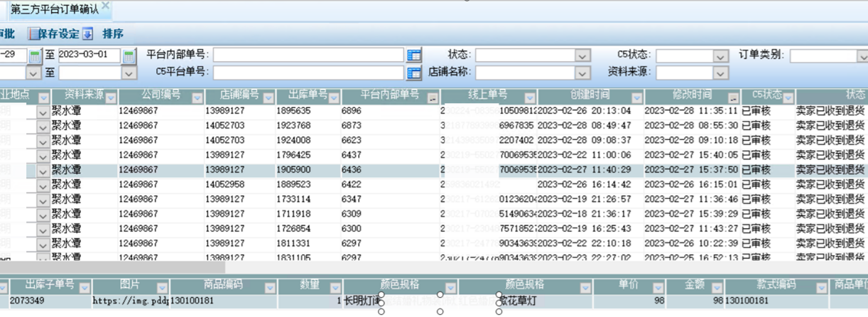This screenshot has width=868, height=317.
Task: Open calendar picker beside 2023-03-01 end date
Action: (x=129, y=55)
